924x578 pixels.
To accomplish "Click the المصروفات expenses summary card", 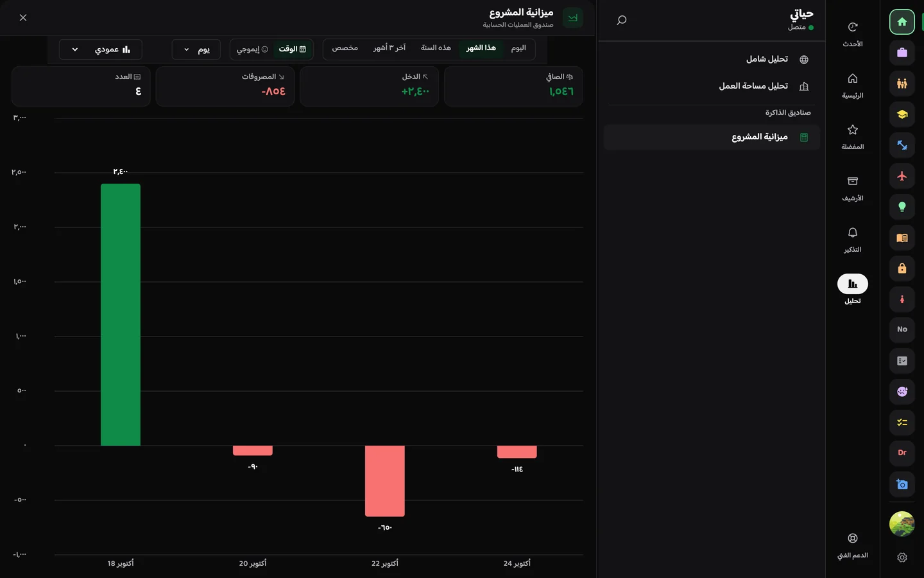I will click(225, 86).
